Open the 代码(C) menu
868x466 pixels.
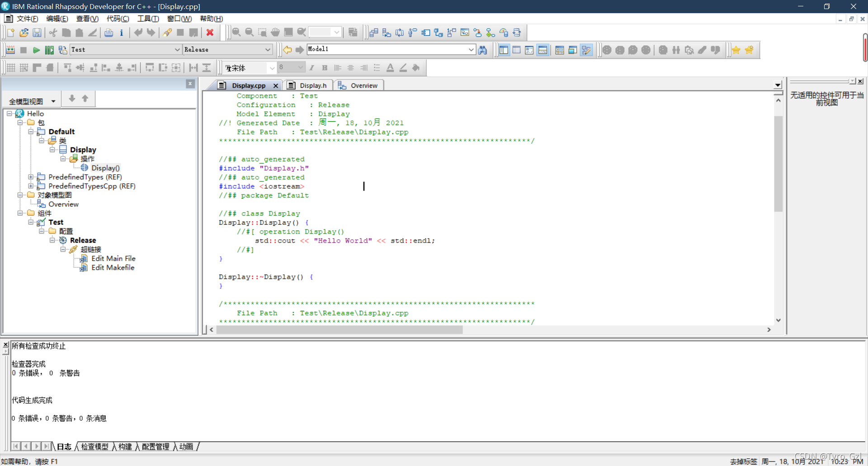tap(118, 19)
